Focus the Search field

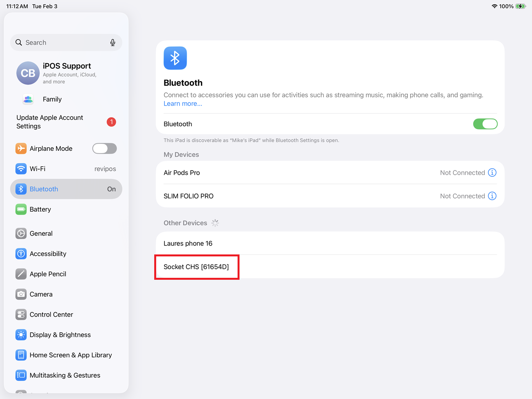66,42
